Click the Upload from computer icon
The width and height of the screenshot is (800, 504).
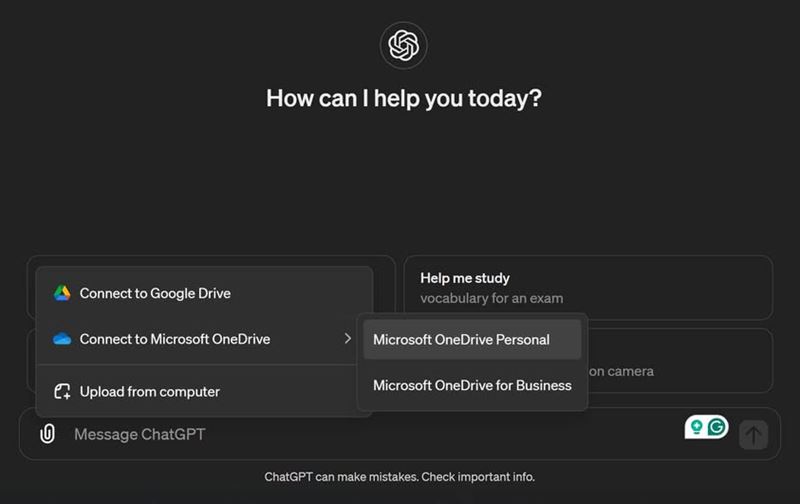62,391
